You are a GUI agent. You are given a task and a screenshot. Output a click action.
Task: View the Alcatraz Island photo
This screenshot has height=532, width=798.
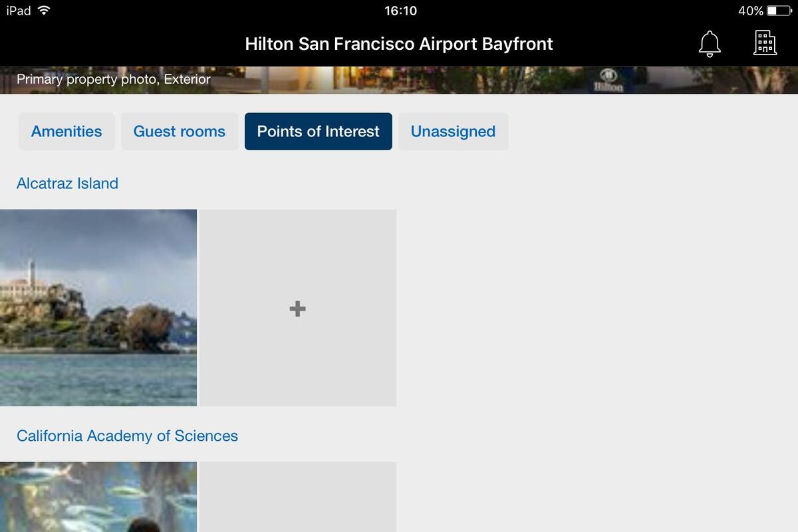pyautogui.click(x=98, y=308)
